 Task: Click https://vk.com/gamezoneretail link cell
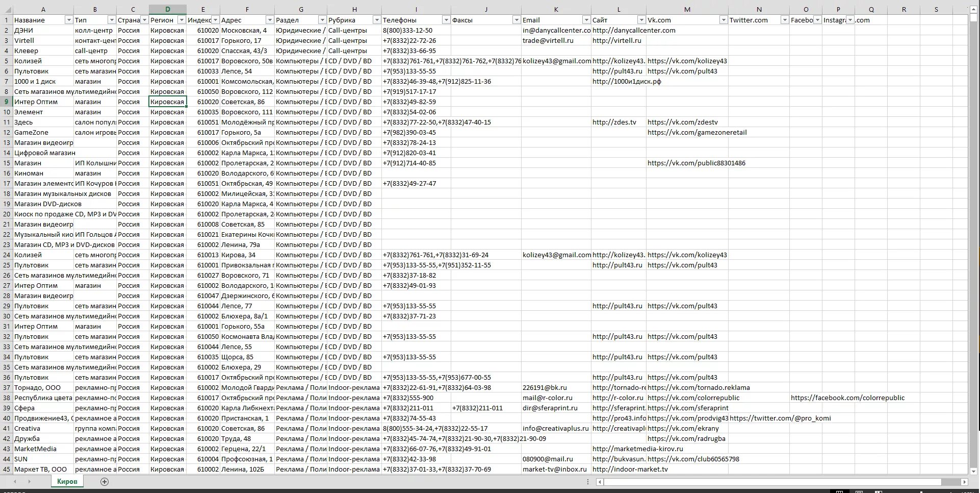(687, 132)
